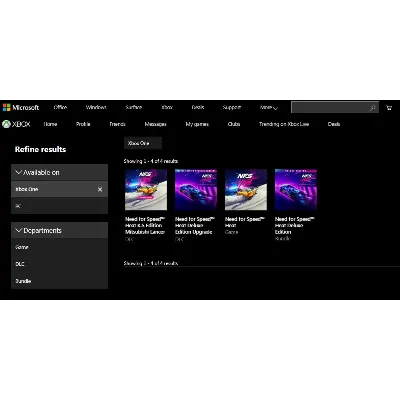Click the Xbox One filter chip

tap(143, 143)
